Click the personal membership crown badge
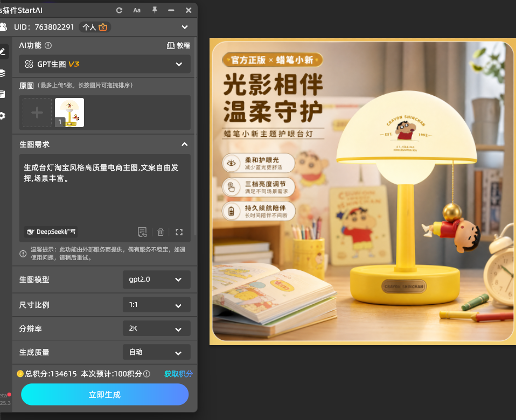516x420 pixels. (95, 27)
